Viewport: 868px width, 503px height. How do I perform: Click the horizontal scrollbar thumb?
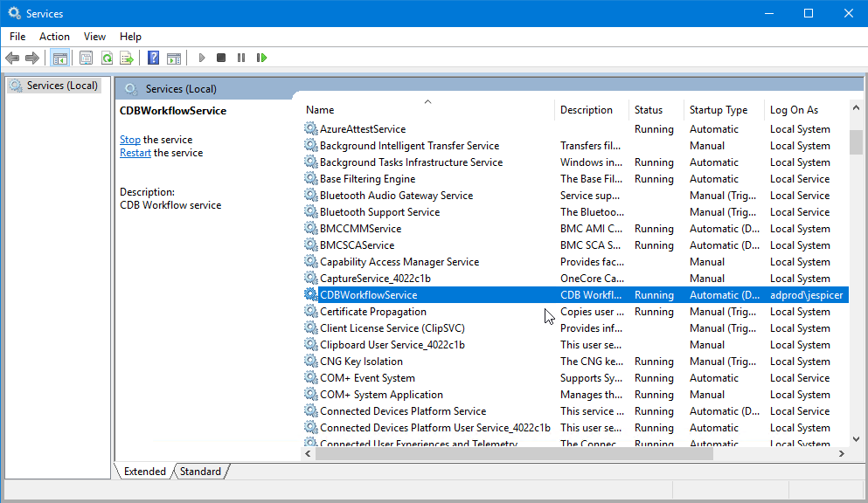click(514, 454)
